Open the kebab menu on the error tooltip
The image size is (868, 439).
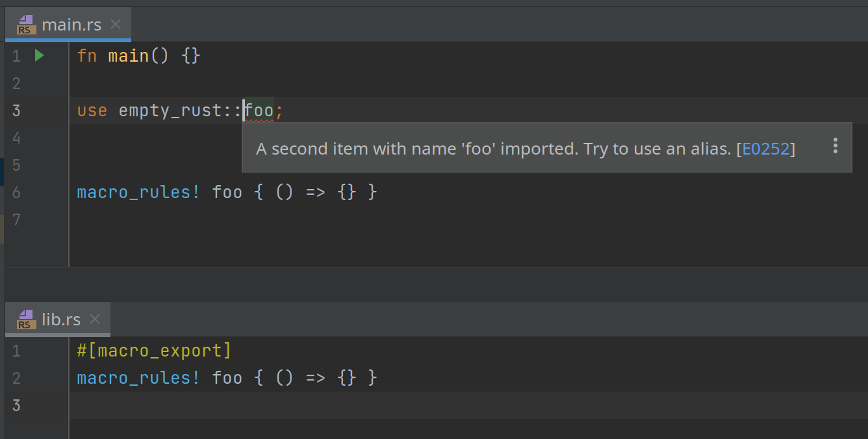(x=835, y=147)
